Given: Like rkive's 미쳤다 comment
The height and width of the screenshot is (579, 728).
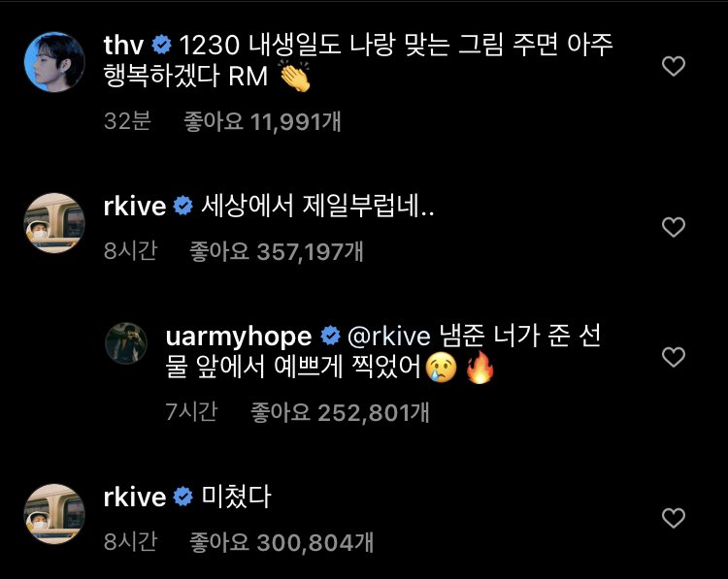Looking at the screenshot, I should pyautogui.click(x=674, y=518).
